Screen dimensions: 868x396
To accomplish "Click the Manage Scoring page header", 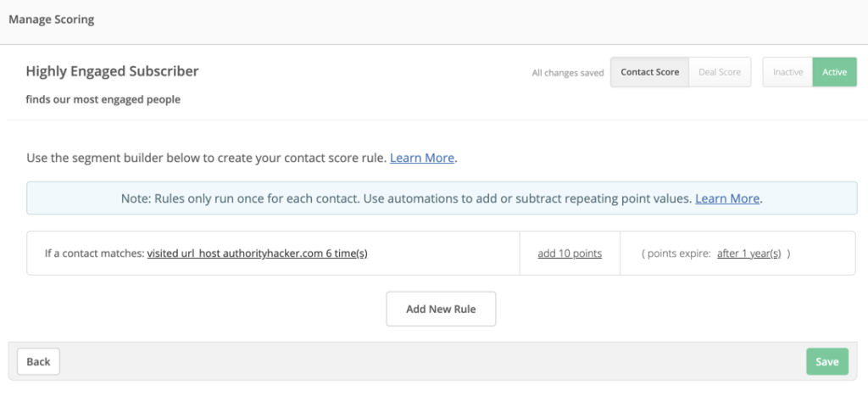I will 52,20.
